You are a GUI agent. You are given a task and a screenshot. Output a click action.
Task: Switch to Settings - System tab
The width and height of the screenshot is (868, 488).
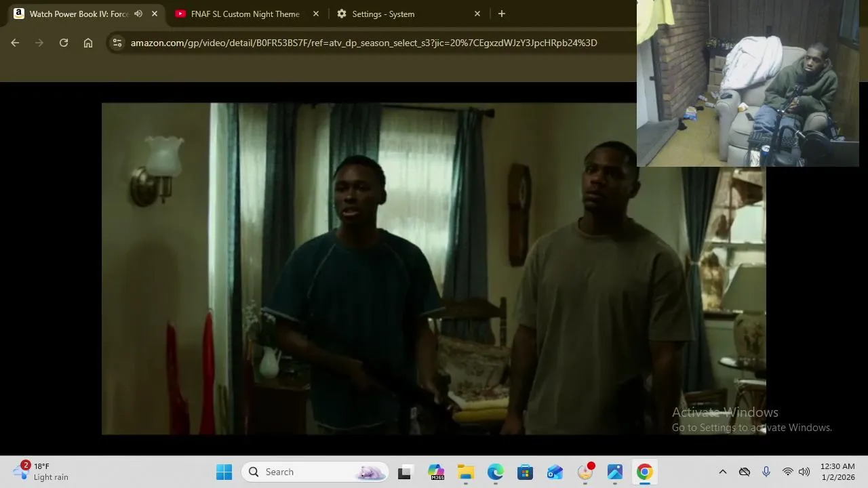pos(383,14)
